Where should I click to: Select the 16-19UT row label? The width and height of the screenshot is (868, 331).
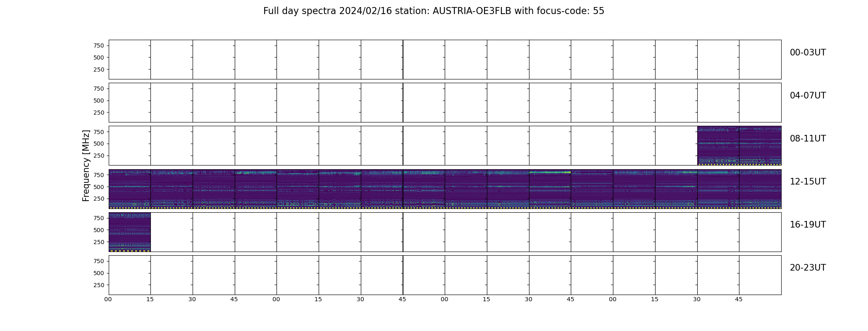click(808, 225)
